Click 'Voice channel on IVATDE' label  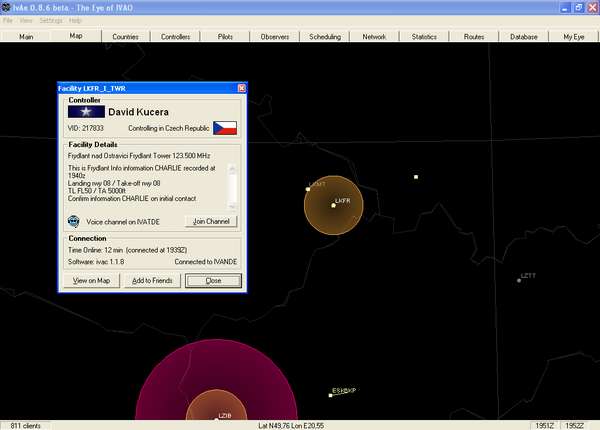click(x=123, y=222)
